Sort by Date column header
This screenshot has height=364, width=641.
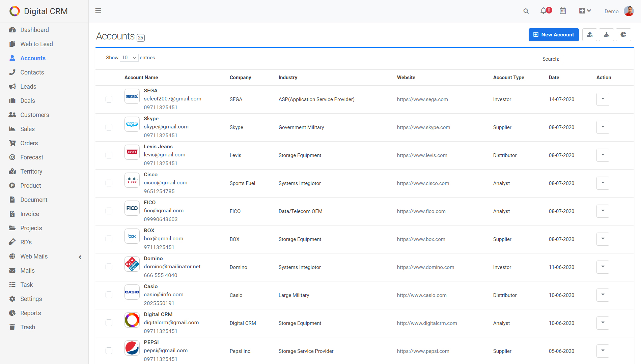pos(554,78)
